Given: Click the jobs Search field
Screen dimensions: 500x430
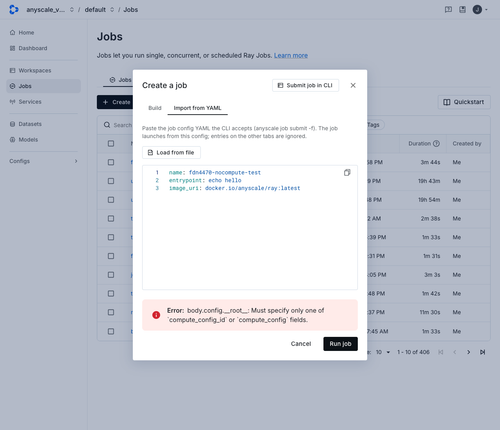Looking at the screenshot, I should point(118,125).
